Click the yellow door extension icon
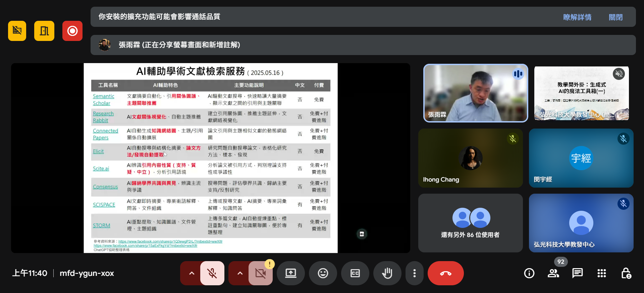The height and width of the screenshot is (293, 644). coord(44,31)
